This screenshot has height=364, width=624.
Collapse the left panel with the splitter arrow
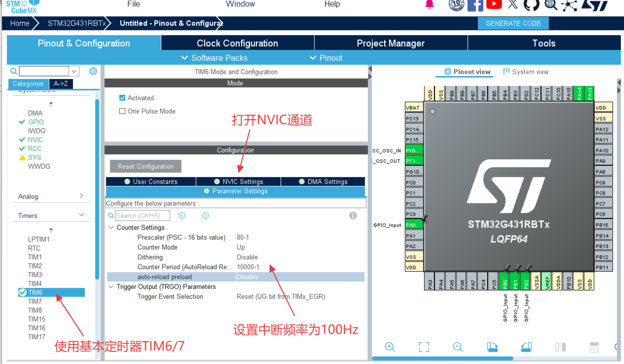pos(370,69)
